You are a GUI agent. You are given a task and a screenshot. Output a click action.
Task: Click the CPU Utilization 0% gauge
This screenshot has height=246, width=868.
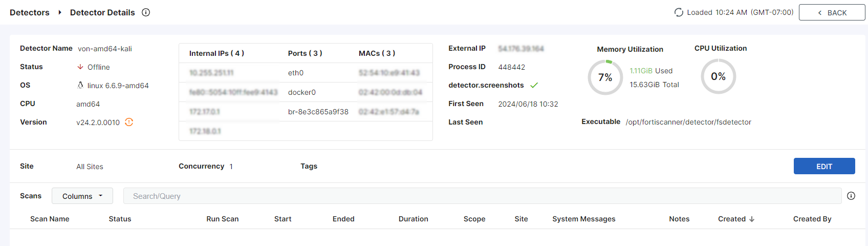(718, 76)
